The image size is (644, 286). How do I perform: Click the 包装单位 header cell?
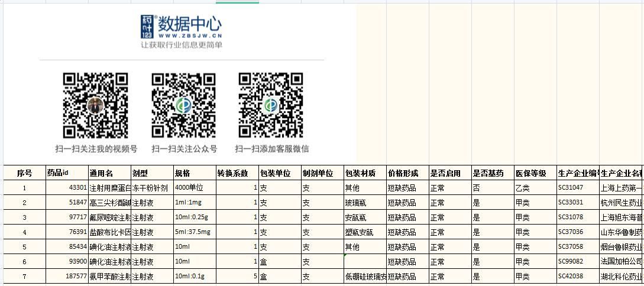[280, 173]
